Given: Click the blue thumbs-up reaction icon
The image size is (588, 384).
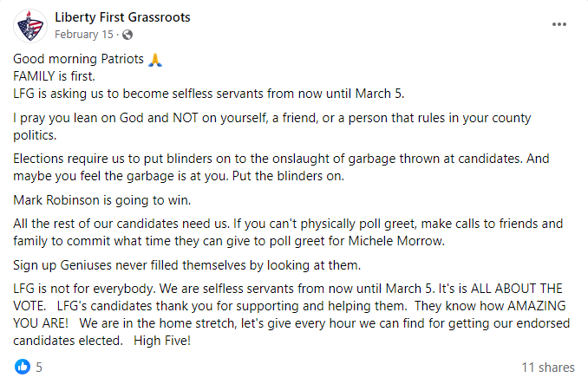Looking at the screenshot, I should pyautogui.click(x=22, y=367).
